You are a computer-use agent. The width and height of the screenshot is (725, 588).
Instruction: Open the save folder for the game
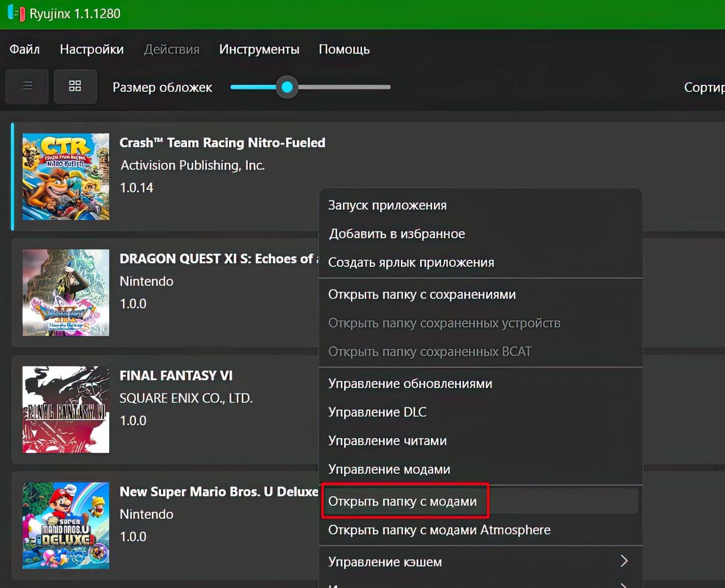click(x=422, y=294)
